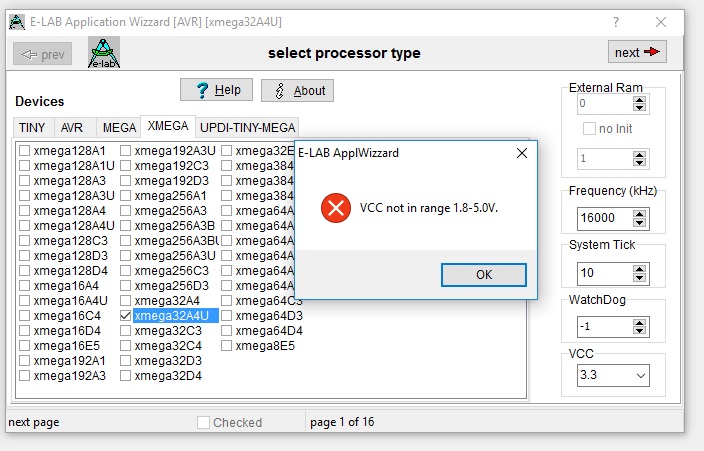The image size is (704, 451).
Task: Switch to the TINY devices tab
Action: pos(31,128)
